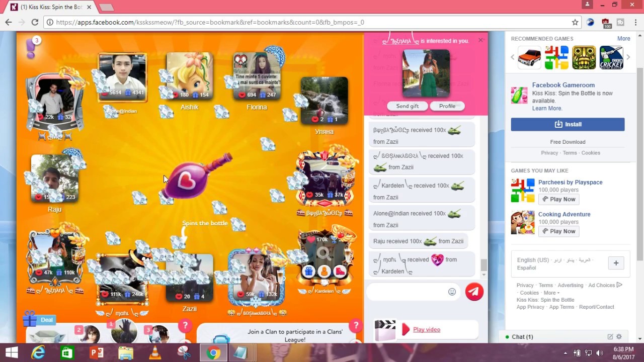Open the Deal gift box offer

(x=38, y=319)
